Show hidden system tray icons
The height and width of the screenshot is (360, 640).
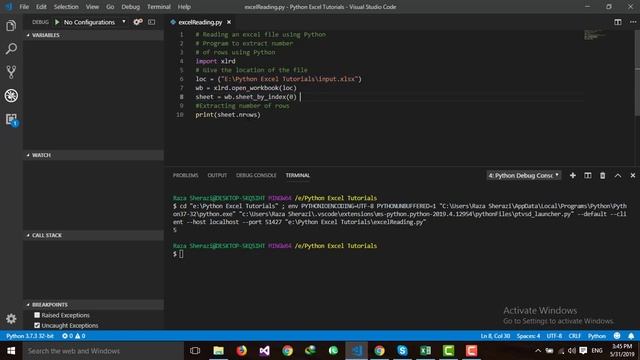click(538, 351)
